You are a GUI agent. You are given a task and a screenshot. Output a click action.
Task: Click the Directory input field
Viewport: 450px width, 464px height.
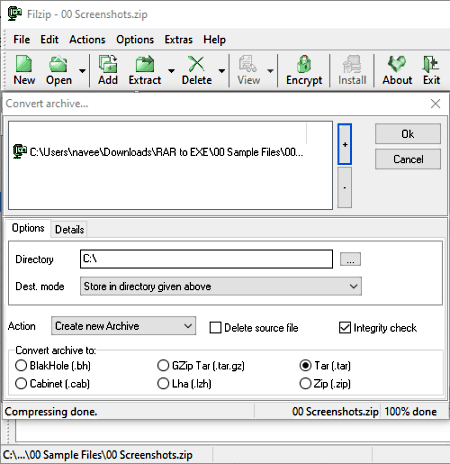click(x=206, y=259)
